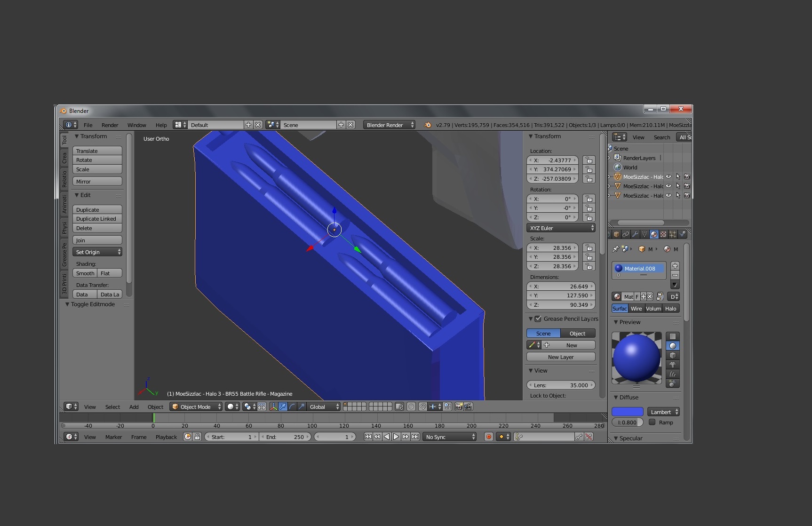
Task: Open the No Sync playback dropdown
Action: coord(450,437)
